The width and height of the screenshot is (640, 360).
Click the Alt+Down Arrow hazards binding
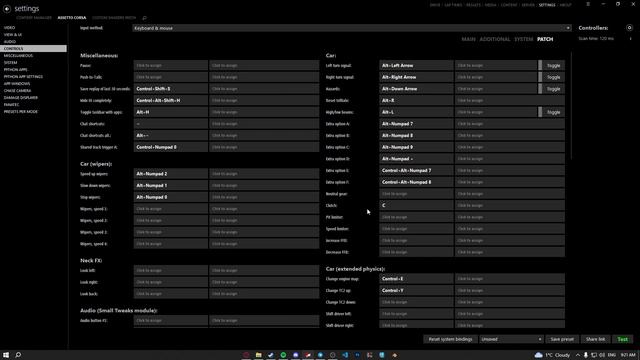[416, 89]
